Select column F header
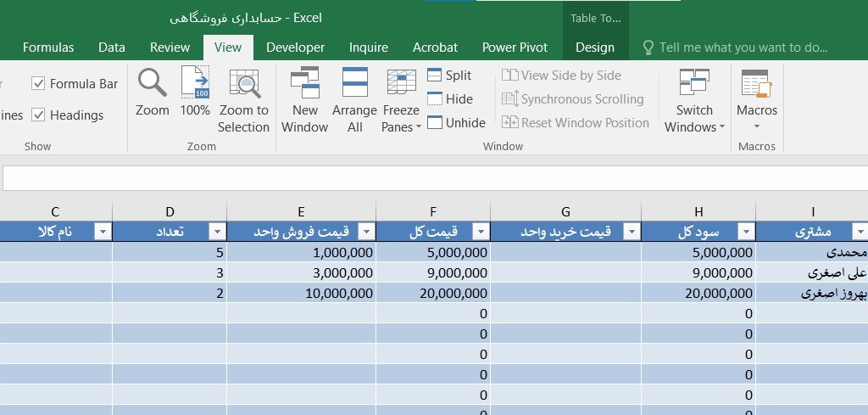 pos(433,211)
